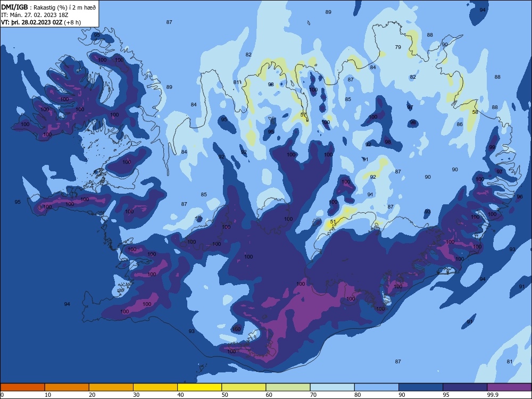
Task: Click the '99.9' legend scale label
Action: (493, 395)
